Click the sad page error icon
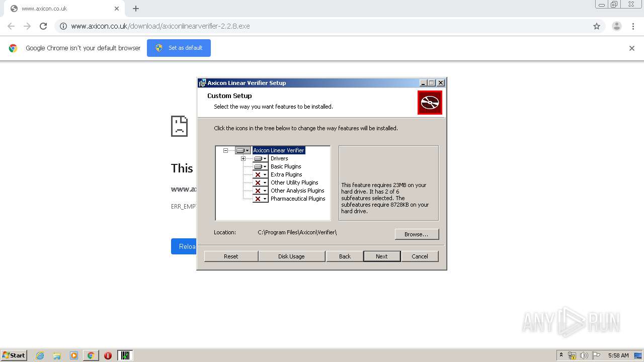644x362 pixels. coord(179,126)
